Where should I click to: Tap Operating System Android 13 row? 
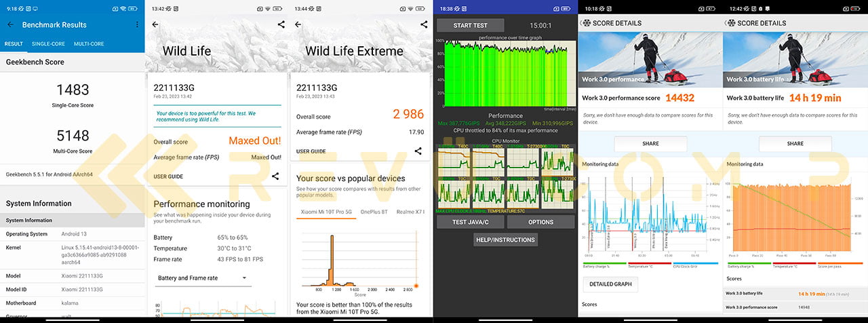[73, 234]
